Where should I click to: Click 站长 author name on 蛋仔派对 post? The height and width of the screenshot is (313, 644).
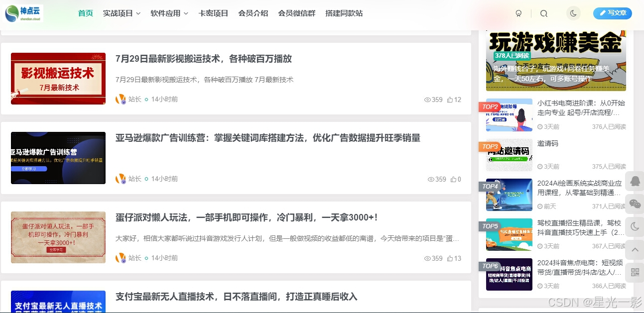coord(135,258)
